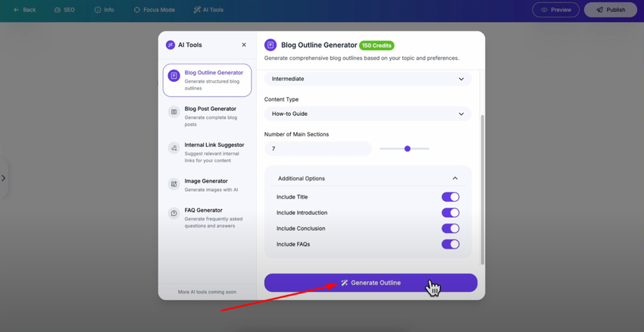Viewport: 644px width, 332px height.
Task: Click the Blog Post Generator icon
Action: point(174,111)
